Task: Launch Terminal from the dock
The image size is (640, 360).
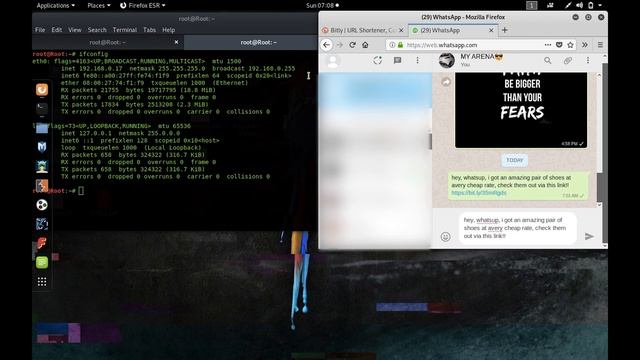Action: (x=42, y=109)
